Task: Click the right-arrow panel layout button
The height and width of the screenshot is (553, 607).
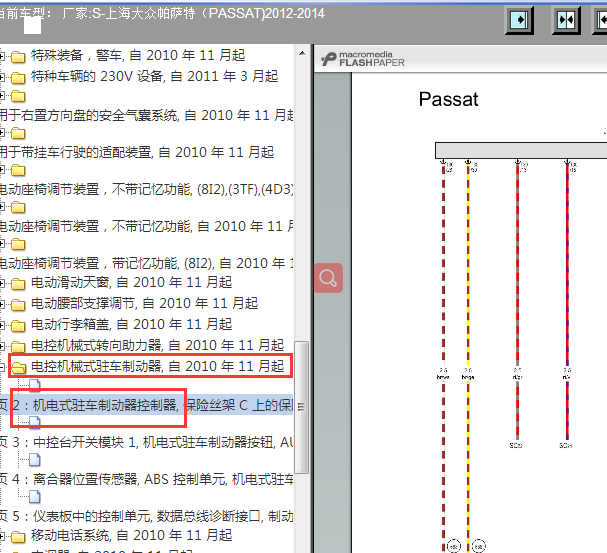Action: [x=519, y=19]
